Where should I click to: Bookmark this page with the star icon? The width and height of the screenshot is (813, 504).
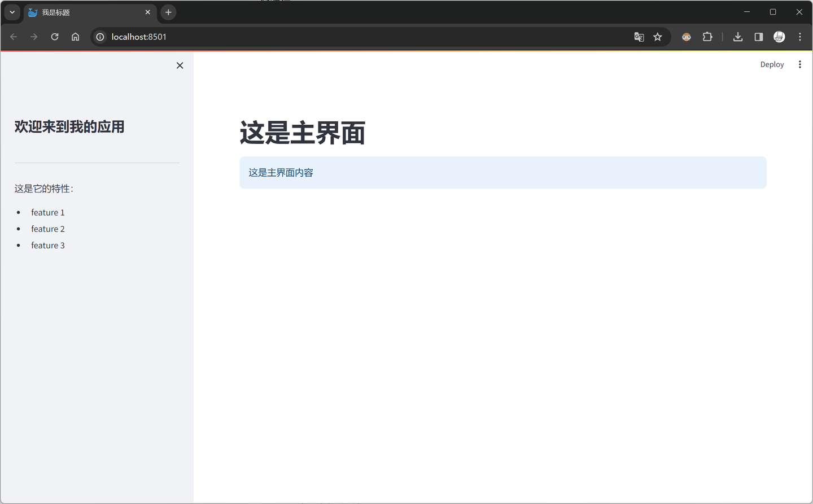tap(658, 37)
